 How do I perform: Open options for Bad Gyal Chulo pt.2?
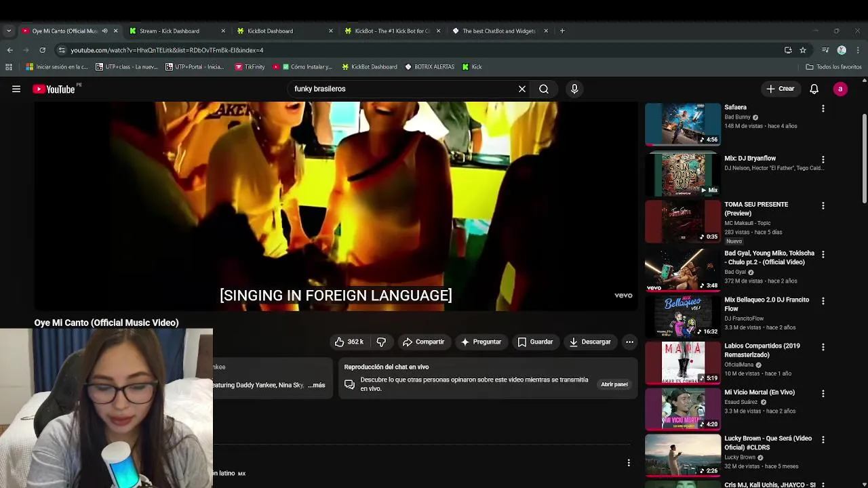click(x=823, y=254)
